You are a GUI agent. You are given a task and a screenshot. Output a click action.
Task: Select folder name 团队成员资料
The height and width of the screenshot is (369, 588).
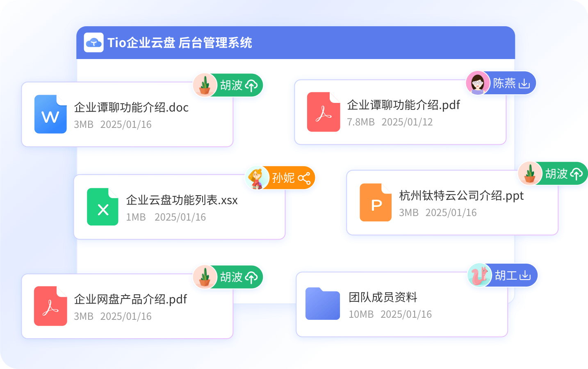[383, 297]
